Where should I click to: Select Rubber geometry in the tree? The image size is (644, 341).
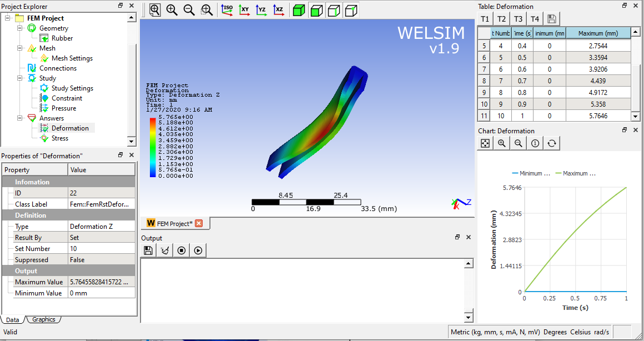pos(62,38)
